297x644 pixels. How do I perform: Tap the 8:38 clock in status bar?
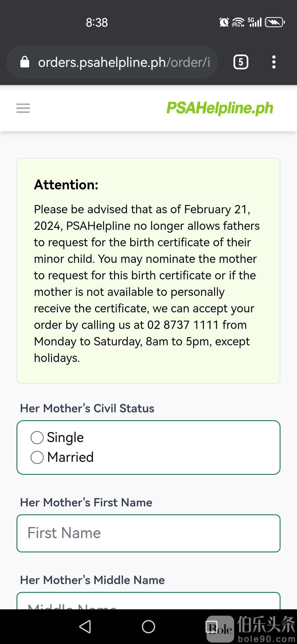coord(97,23)
